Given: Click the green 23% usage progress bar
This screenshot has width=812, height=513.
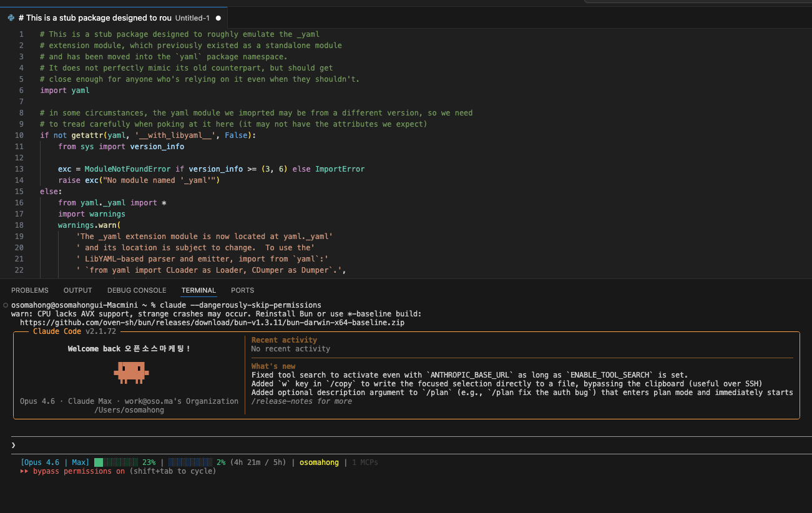Looking at the screenshot, I should (x=116, y=462).
